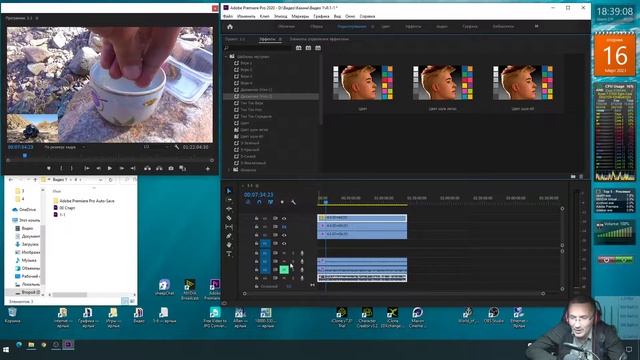Screen dimensions: 640x360
Task: Create new custom bin in Effects panel
Action: (x=573, y=176)
